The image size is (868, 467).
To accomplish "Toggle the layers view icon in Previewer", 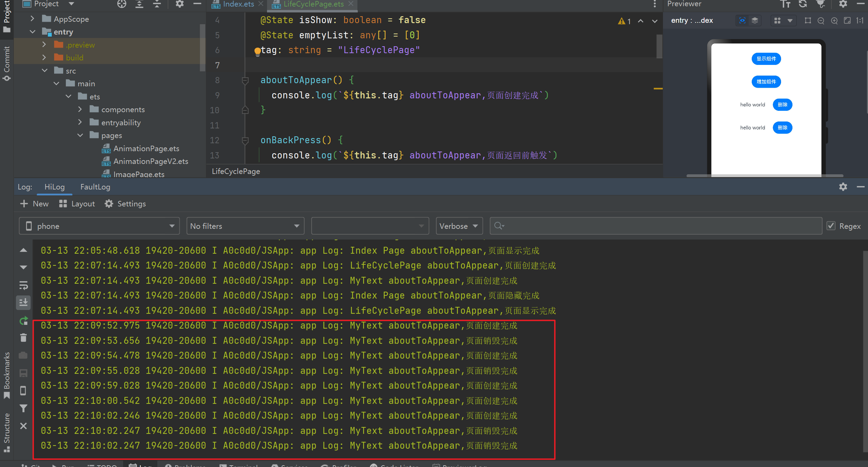I will click(x=755, y=21).
